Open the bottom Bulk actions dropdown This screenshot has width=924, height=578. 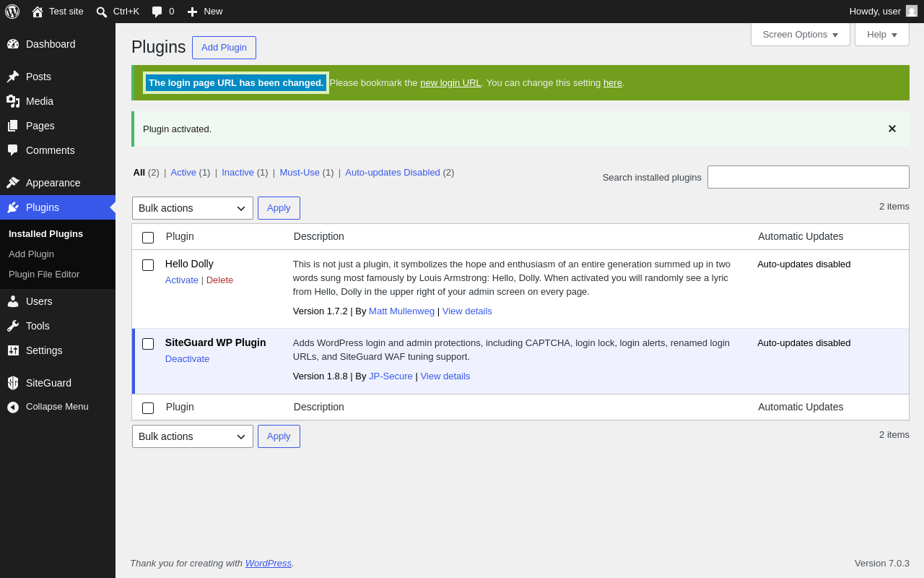pyautogui.click(x=193, y=436)
